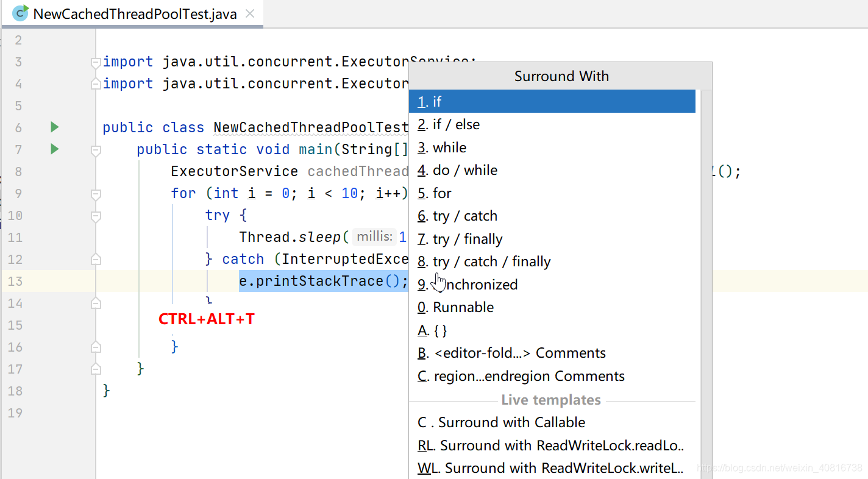Click the second import statement on line 4
The height and width of the screenshot is (479, 868).
point(255,83)
